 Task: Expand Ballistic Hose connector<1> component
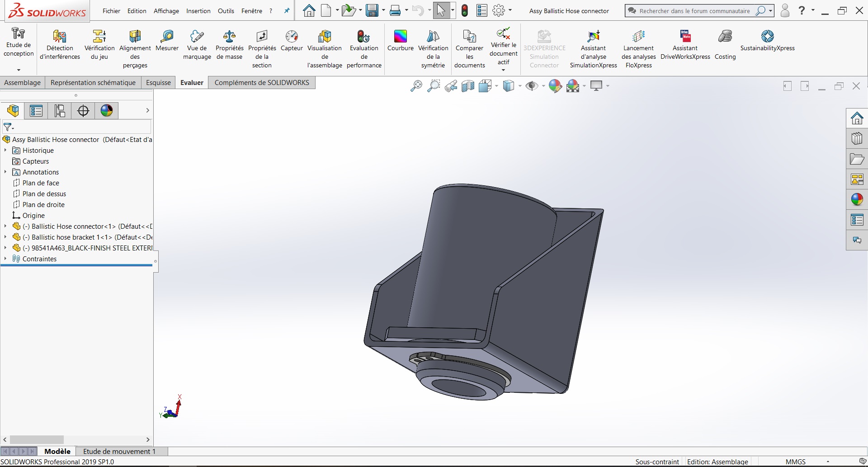(5, 226)
